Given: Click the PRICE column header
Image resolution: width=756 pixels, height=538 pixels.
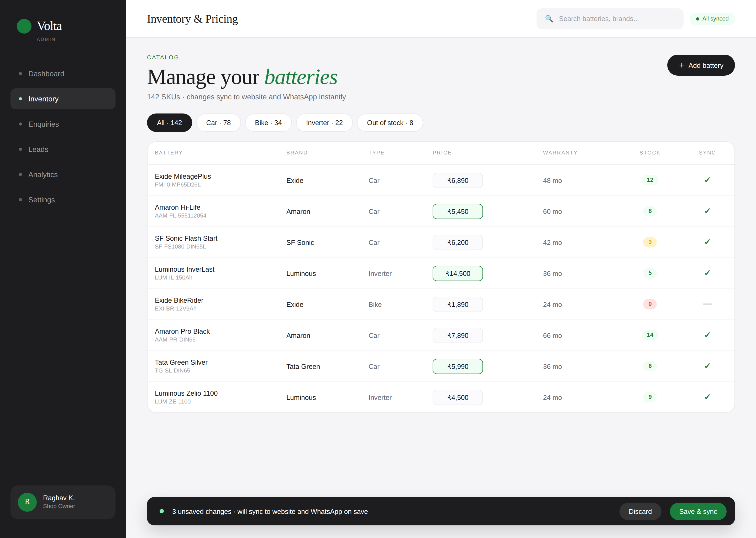Looking at the screenshot, I should click(x=442, y=153).
